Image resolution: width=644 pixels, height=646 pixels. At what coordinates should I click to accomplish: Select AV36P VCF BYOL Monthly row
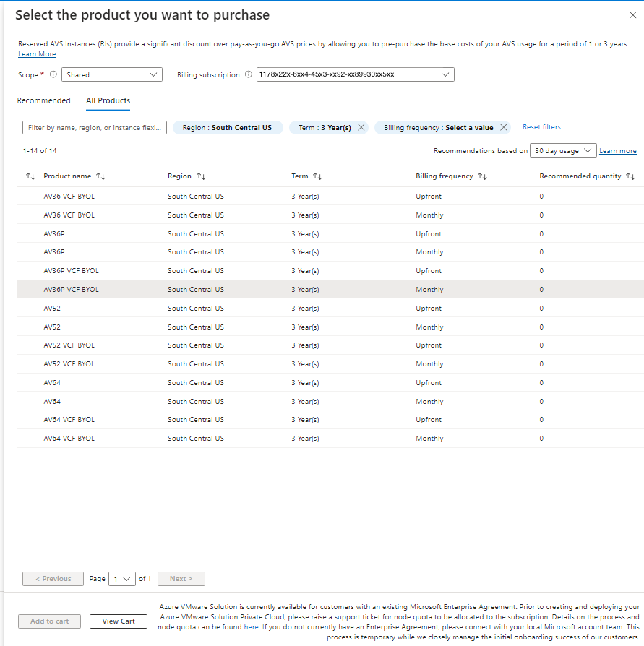pyautogui.click(x=330, y=289)
